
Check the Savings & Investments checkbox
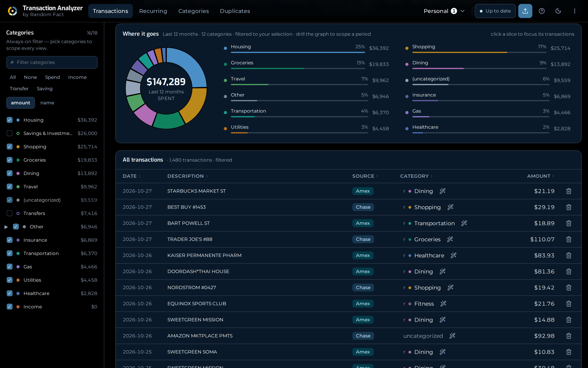(x=9, y=133)
